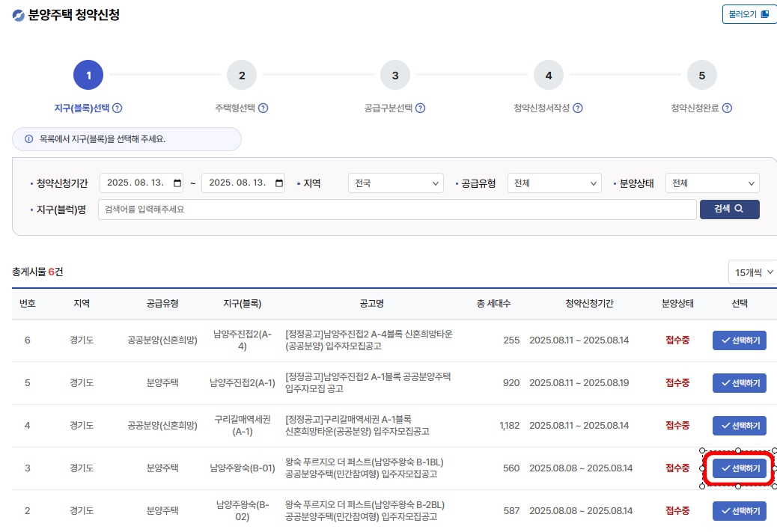Click the help icon next to 청약신청서작성
The image size is (777, 532).
tap(578, 108)
